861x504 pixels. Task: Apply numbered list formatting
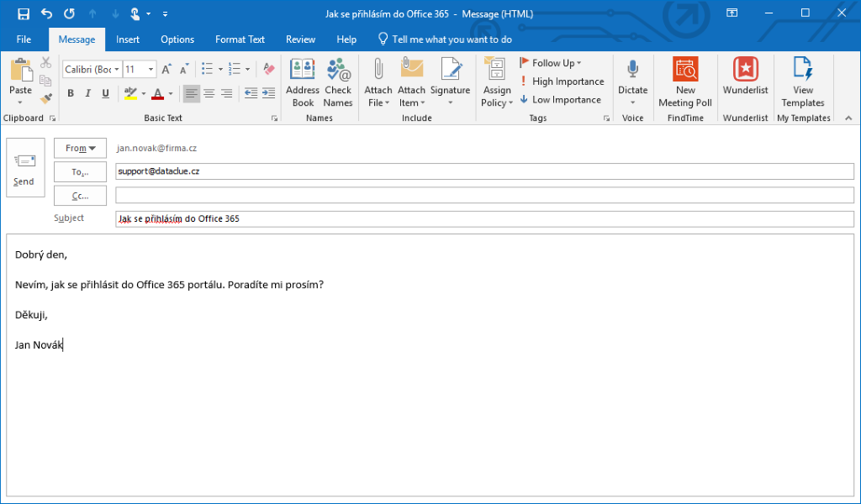(235, 69)
